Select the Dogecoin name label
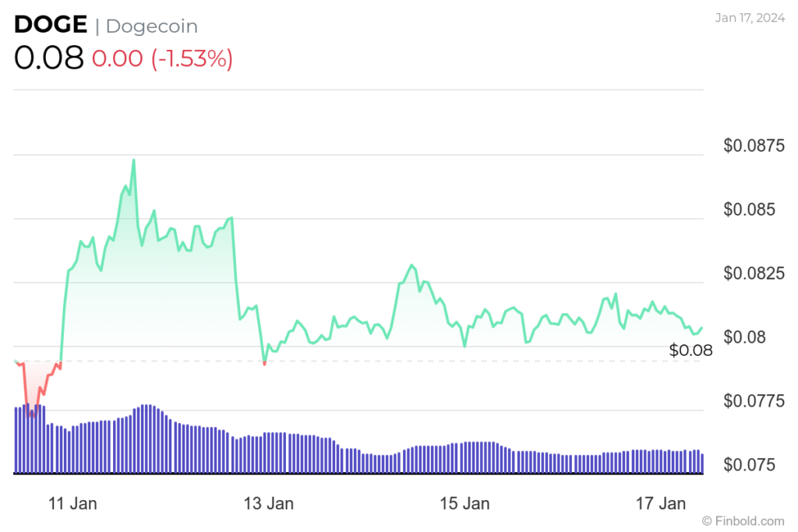 [152, 26]
